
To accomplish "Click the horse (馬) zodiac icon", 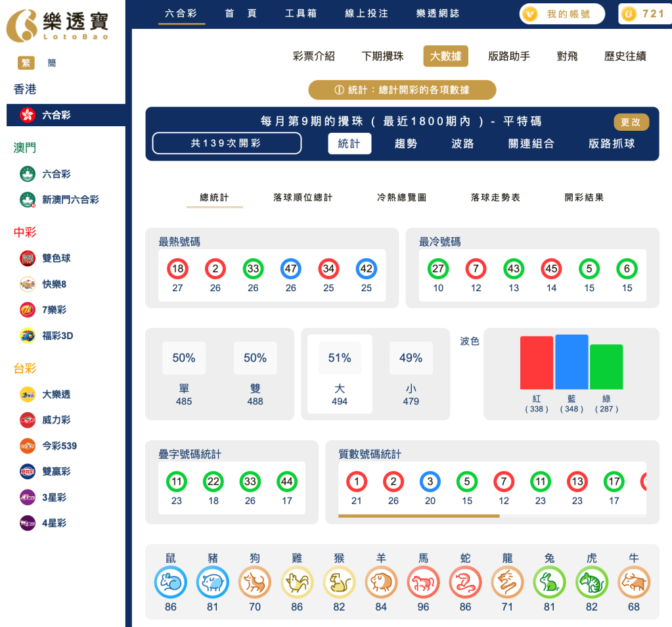I will 423,582.
